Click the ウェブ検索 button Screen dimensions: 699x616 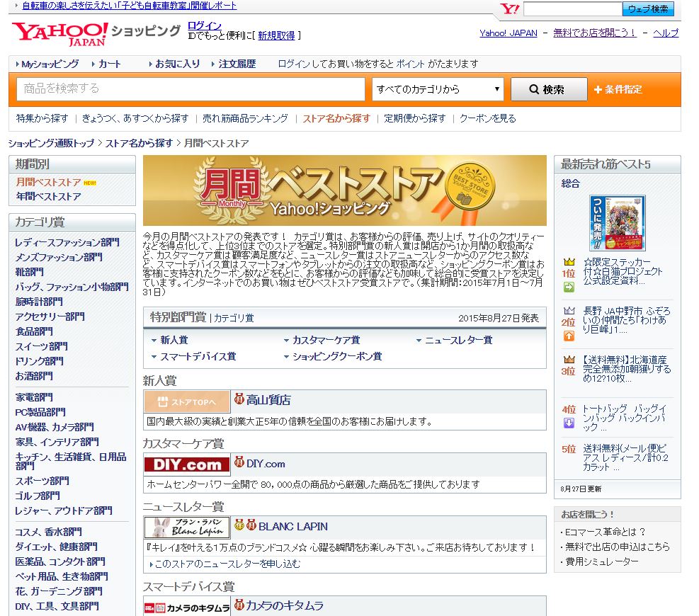point(648,9)
